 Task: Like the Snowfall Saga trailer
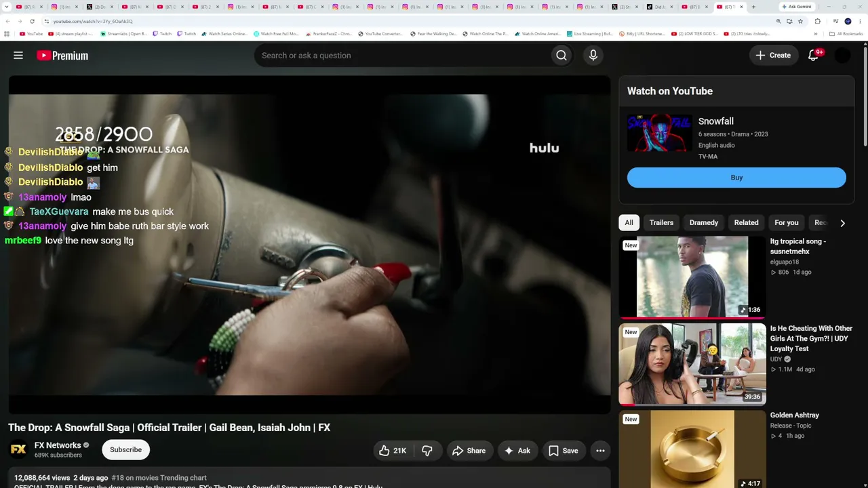(x=393, y=451)
